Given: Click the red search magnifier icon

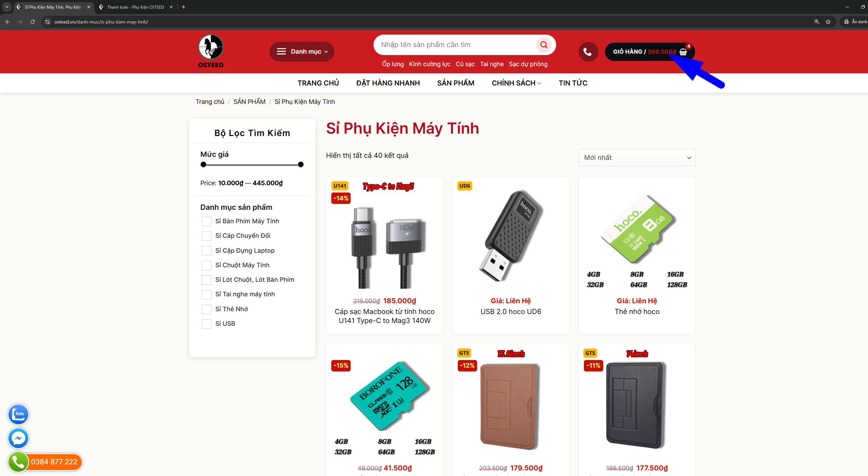Looking at the screenshot, I should point(544,45).
